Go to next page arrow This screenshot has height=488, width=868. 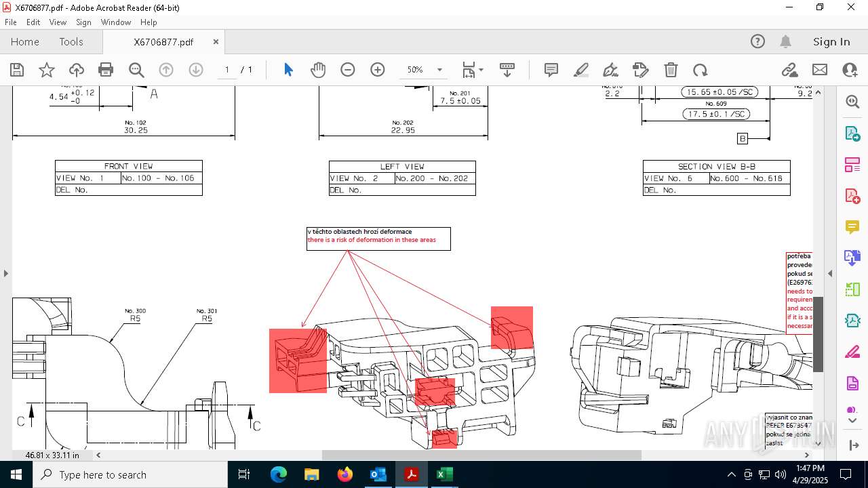click(196, 70)
